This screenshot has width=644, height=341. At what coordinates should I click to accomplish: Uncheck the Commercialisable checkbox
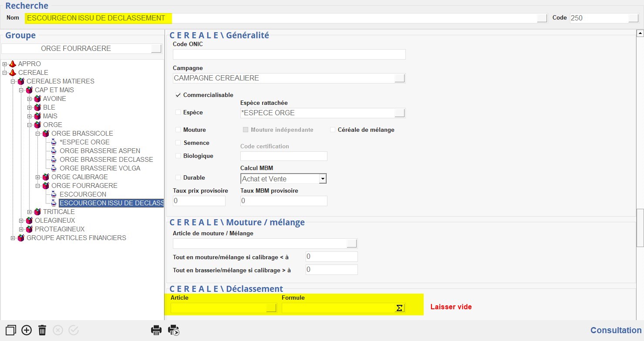click(x=178, y=95)
